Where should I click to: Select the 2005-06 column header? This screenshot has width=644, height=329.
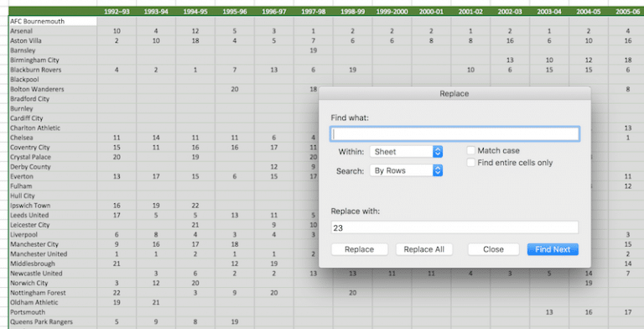click(x=627, y=12)
